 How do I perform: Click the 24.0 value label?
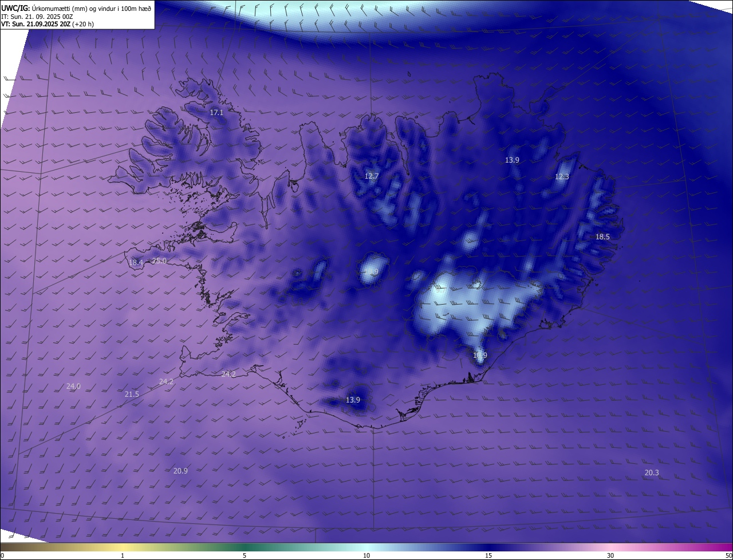coord(73,387)
